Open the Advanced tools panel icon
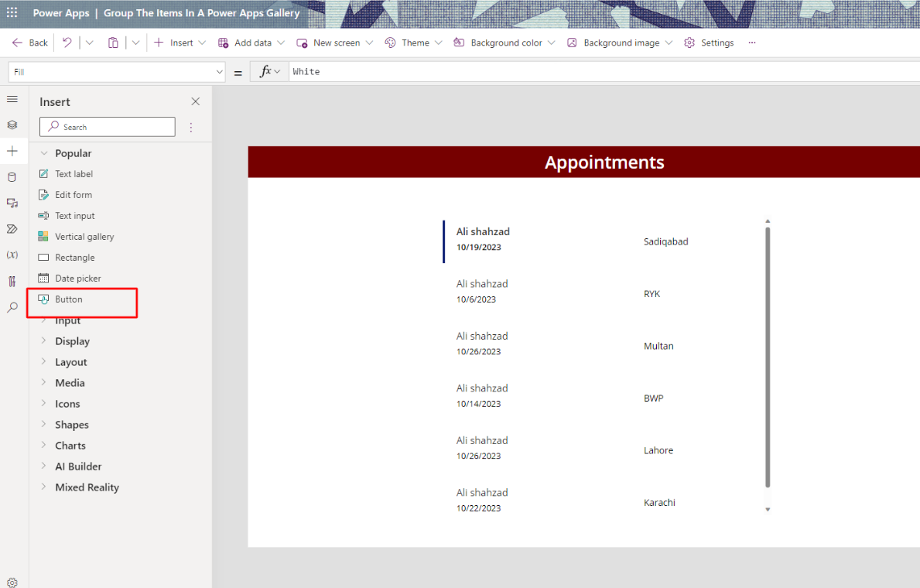The image size is (920, 588). click(12, 281)
